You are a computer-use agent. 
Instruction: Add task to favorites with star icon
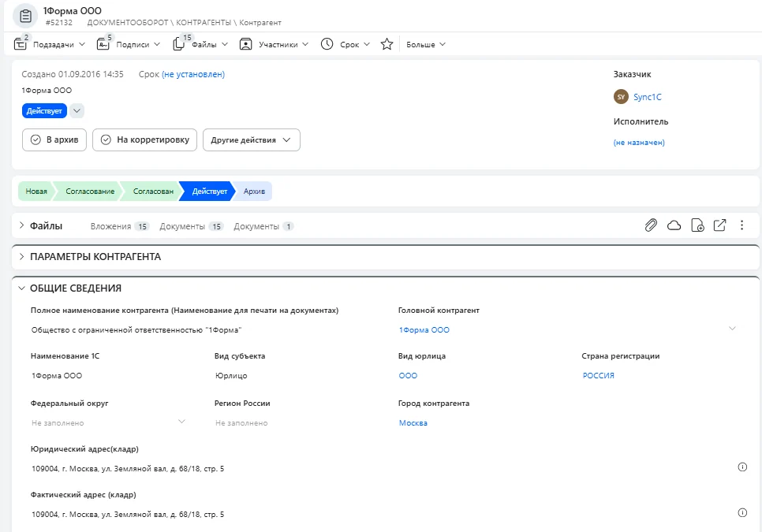pyautogui.click(x=387, y=44)
